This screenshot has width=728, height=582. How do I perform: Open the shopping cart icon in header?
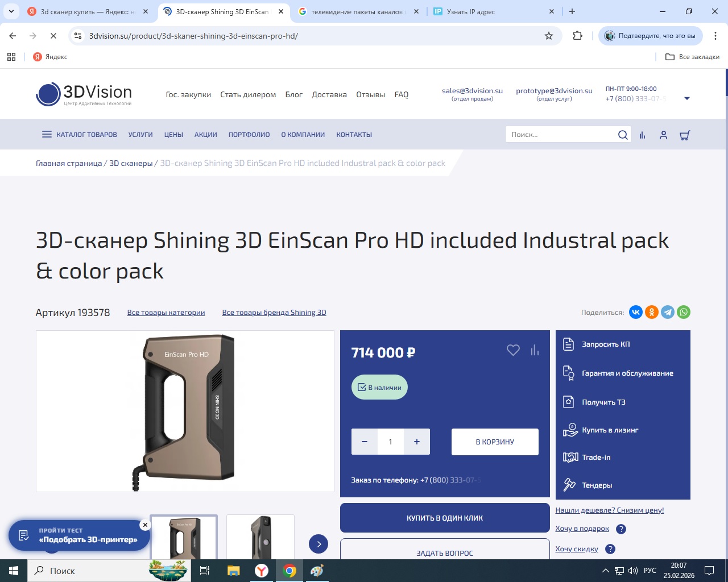click(x=685, y=135)
